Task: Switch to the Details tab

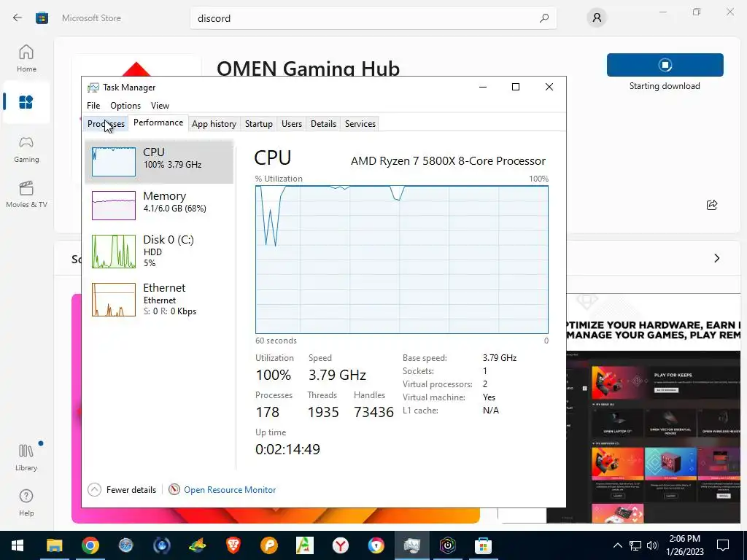Action: [x=323, y=124]
